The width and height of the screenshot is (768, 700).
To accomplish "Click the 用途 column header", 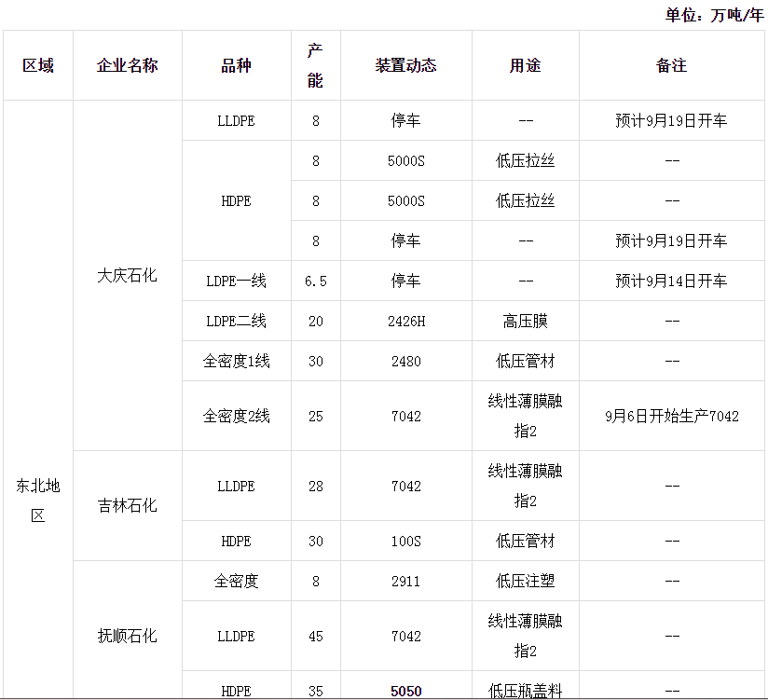I will (525, 65).
